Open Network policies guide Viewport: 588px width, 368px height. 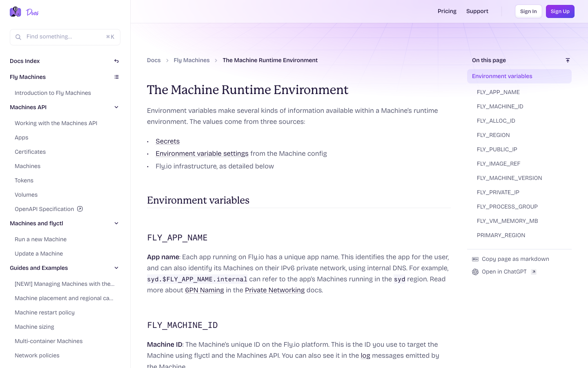[37, 355]
